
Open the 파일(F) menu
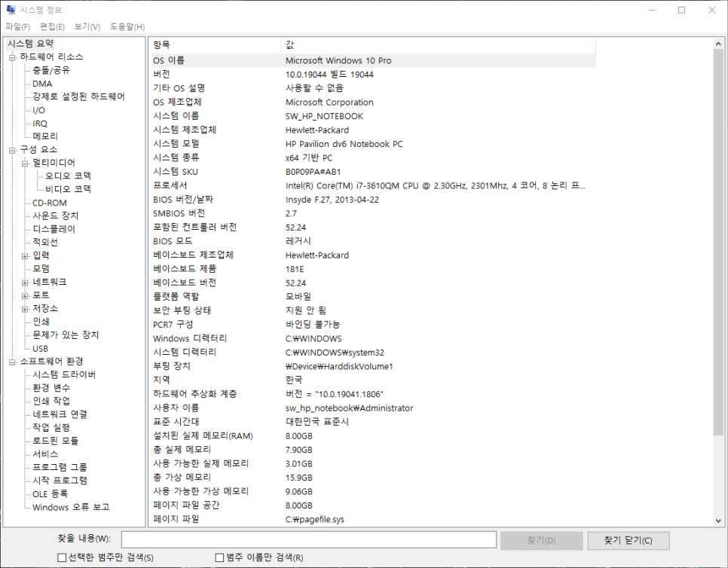[x=17, y=27]
